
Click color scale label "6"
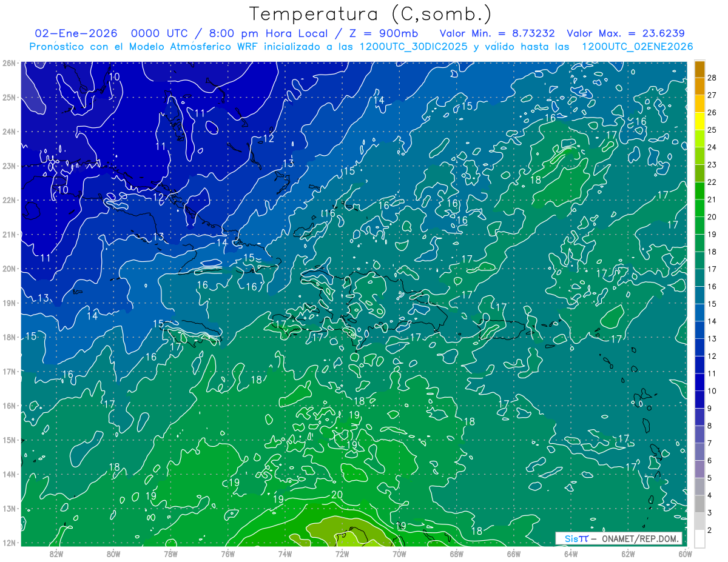[709, 461]
